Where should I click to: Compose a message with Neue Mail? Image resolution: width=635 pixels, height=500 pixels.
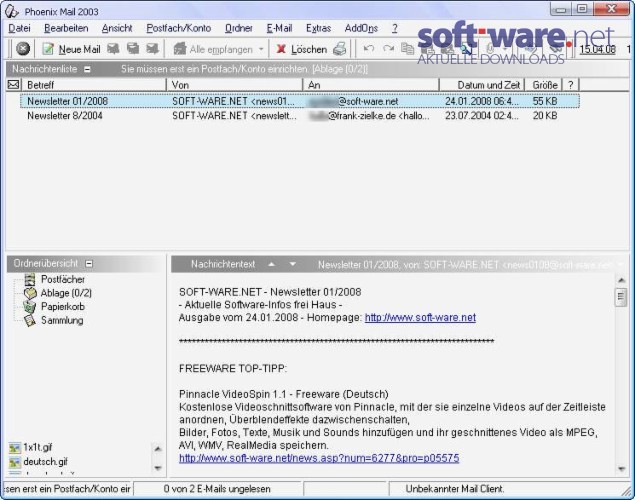[71, 49]
